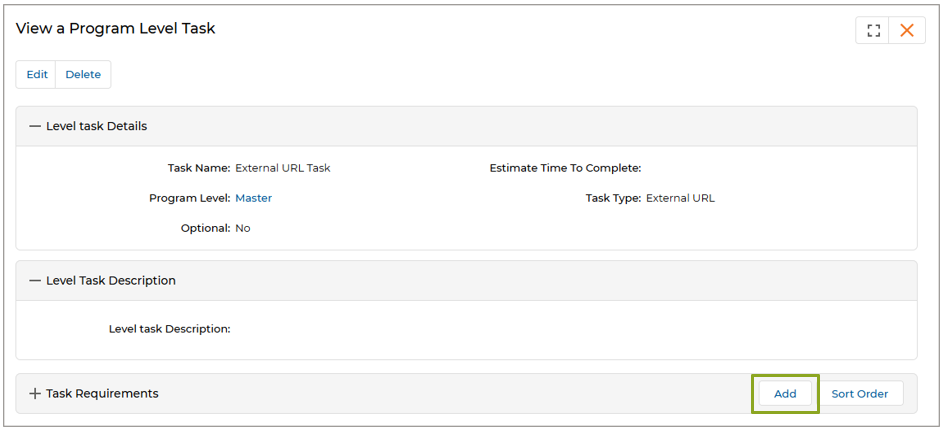The height and width of the screenshot is (429, 941).
Task: Click the Level task Description field label
Action: [170, 329]
